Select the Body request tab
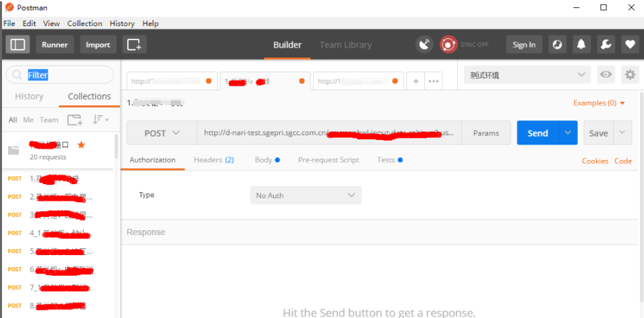Image resolution: width=644 pixels, height=318 pixels. click(267, 160)
